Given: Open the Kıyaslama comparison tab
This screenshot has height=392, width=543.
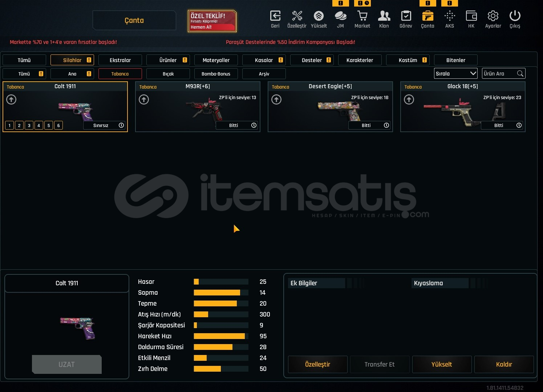Looking at the screenshot, I should pyautogui.click(x=440, y=283).
